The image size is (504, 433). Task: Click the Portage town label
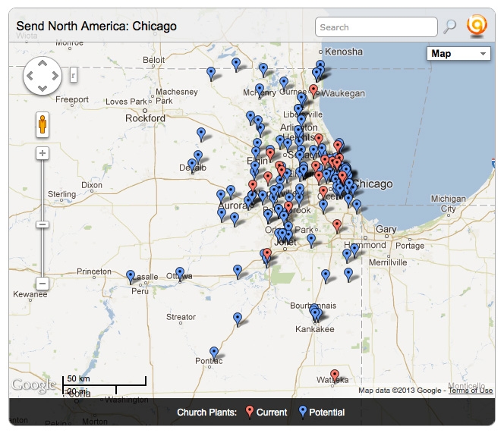click(410, 246)
